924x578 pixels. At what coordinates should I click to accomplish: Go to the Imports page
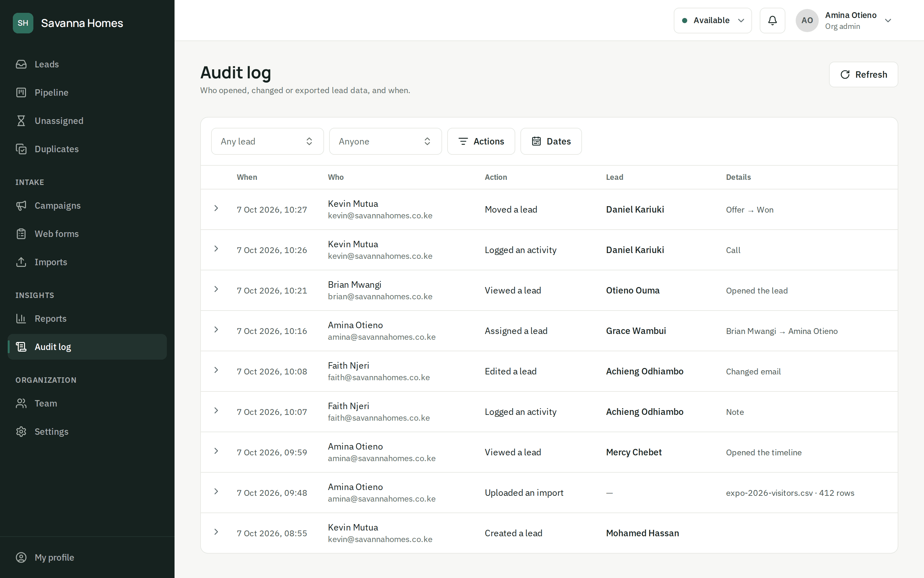click(87, 262)
